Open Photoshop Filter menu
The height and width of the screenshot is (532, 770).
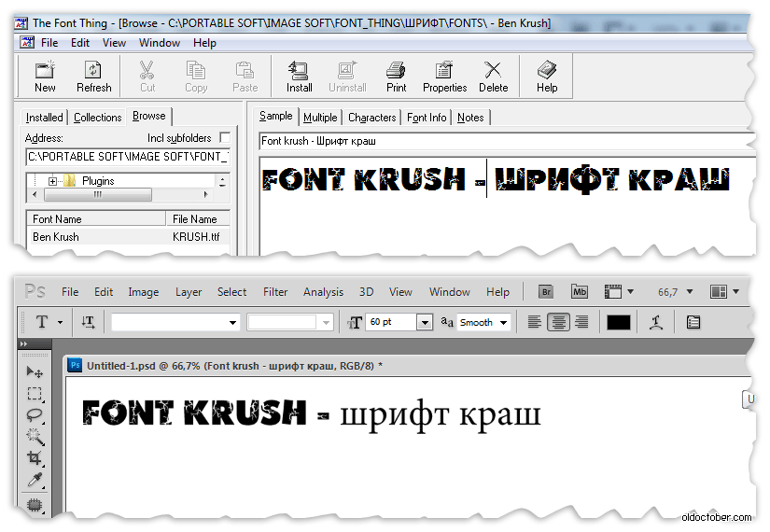[275, 292]
